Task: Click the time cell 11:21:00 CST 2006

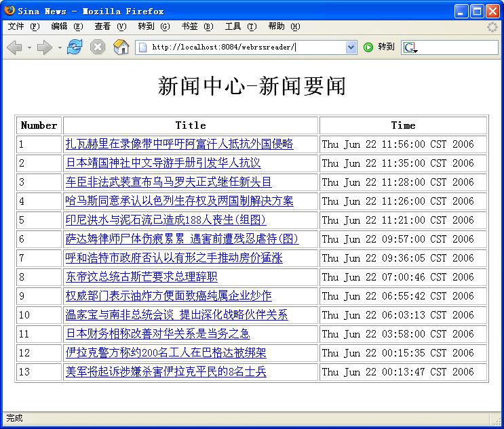Action: (x=403, y=220)
